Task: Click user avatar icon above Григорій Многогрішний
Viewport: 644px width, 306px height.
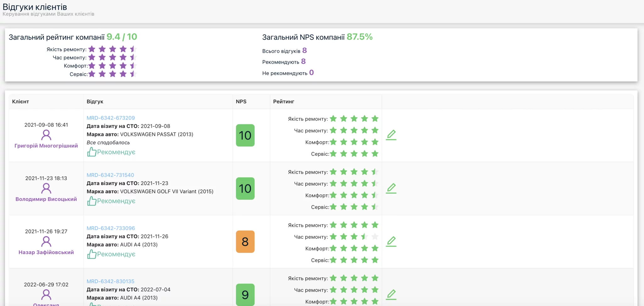Action: point(46,135)
